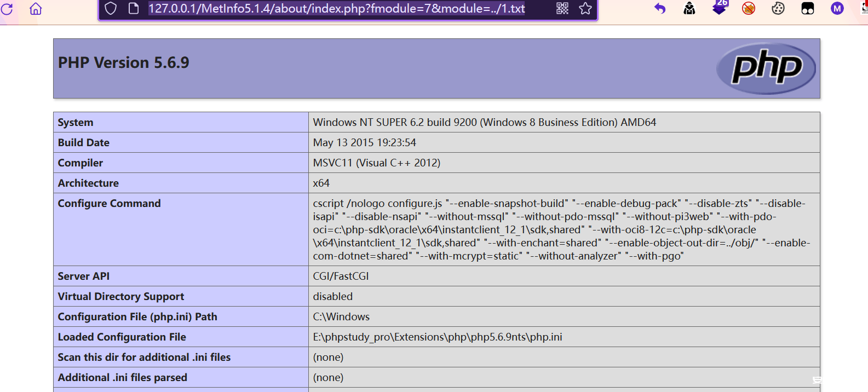Viewport: 868px width, 392px height.
Task: Select the Server API value CGI/FastCGI
Action: 341,276
